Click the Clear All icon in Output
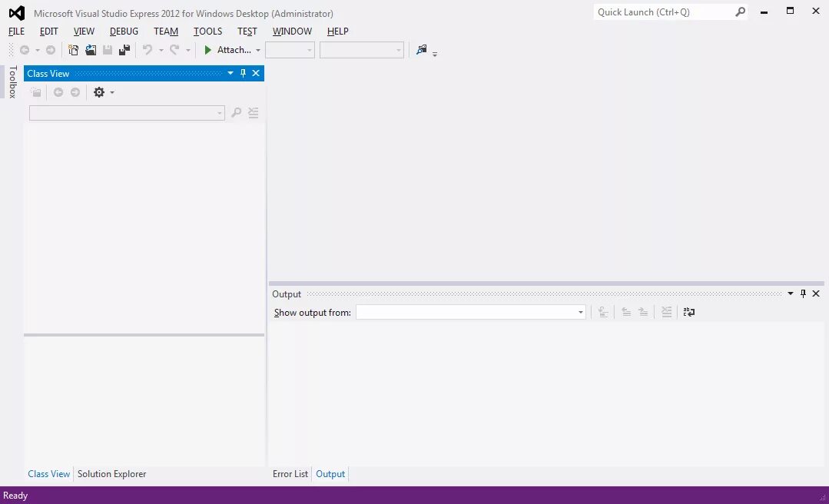The height and width of the screenshot is (504, 829). 666,312
